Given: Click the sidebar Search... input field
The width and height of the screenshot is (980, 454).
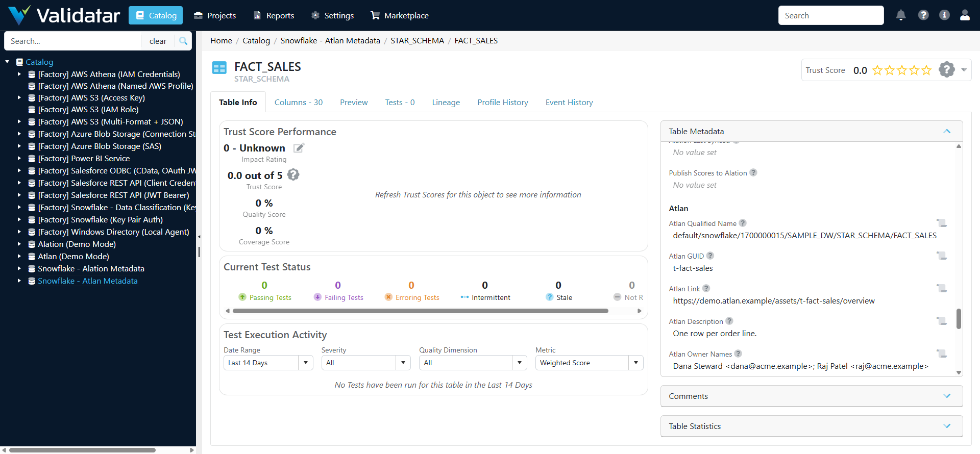Looking at the screenshot, I should click(72, 41).
